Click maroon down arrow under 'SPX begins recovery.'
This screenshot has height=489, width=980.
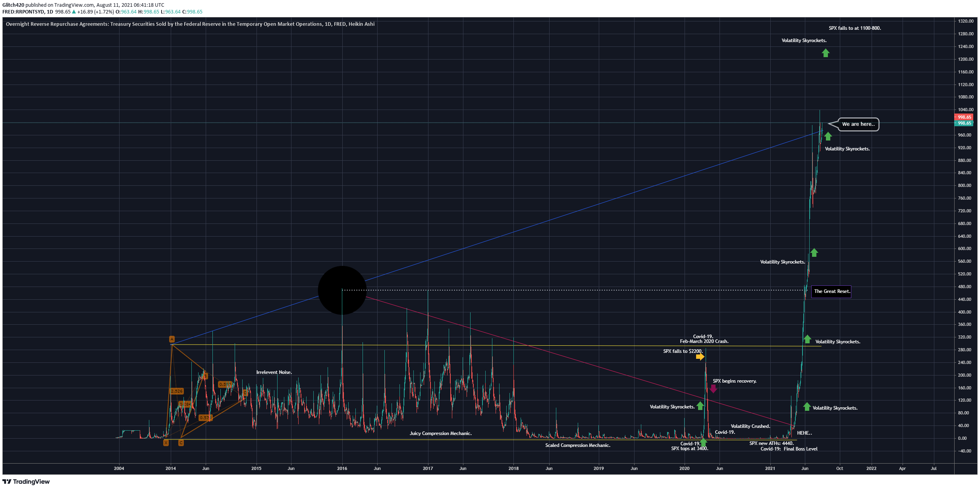pos(713,389)
